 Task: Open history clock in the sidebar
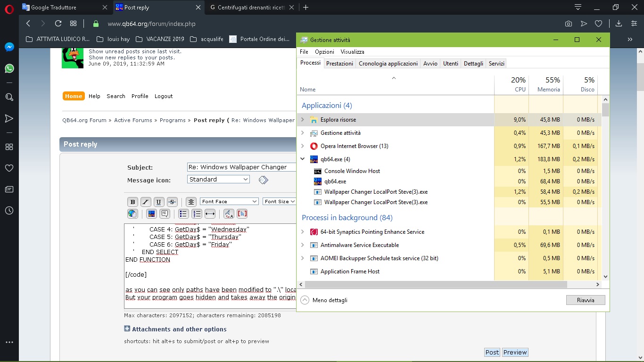click(x=9, y=211)
